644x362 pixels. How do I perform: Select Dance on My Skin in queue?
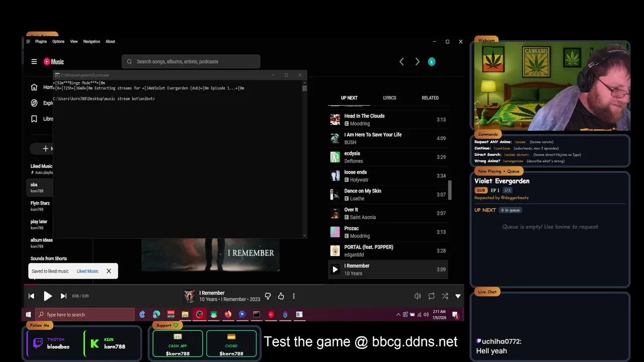tap(388, 195)
